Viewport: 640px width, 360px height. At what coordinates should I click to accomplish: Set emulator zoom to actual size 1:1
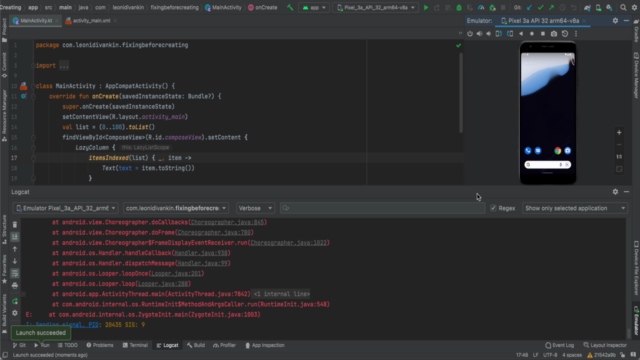coord(619,157)
